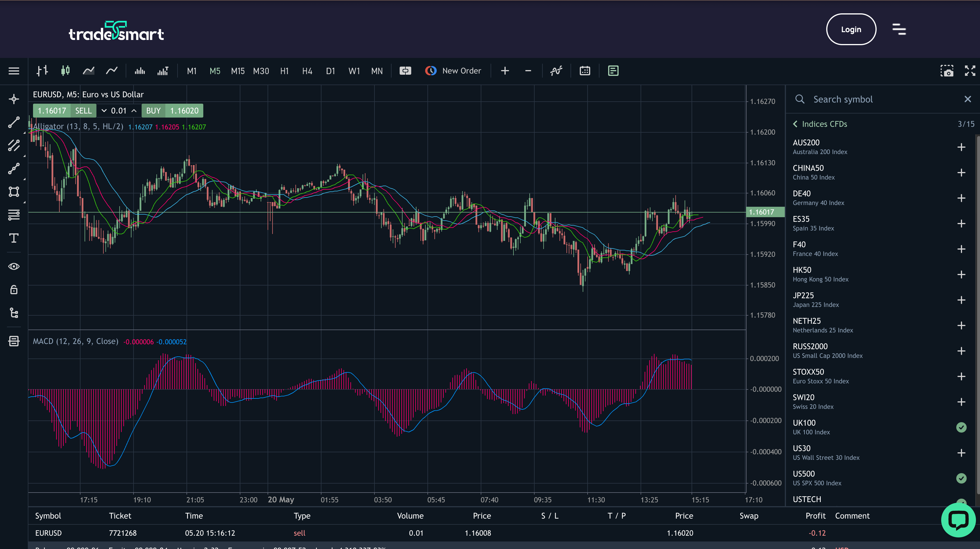Select line chart type icon

click(x=112, y=71)
